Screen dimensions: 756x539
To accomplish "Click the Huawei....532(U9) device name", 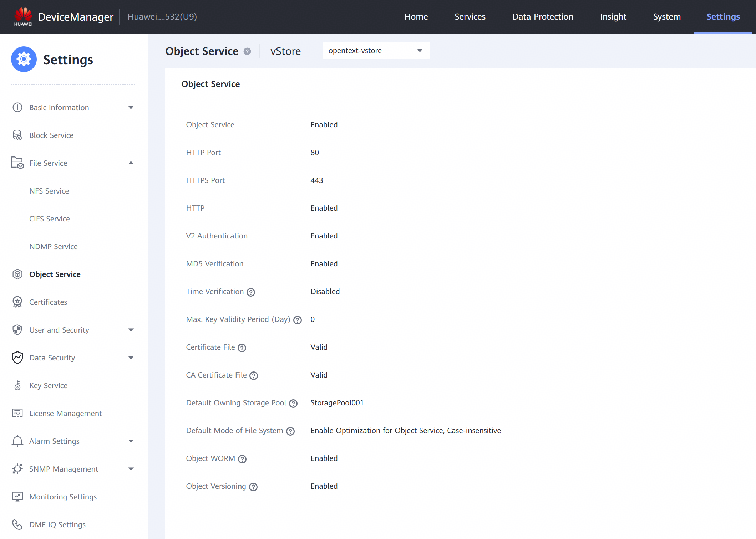I will pyautogui.click(x=162, y=16).
